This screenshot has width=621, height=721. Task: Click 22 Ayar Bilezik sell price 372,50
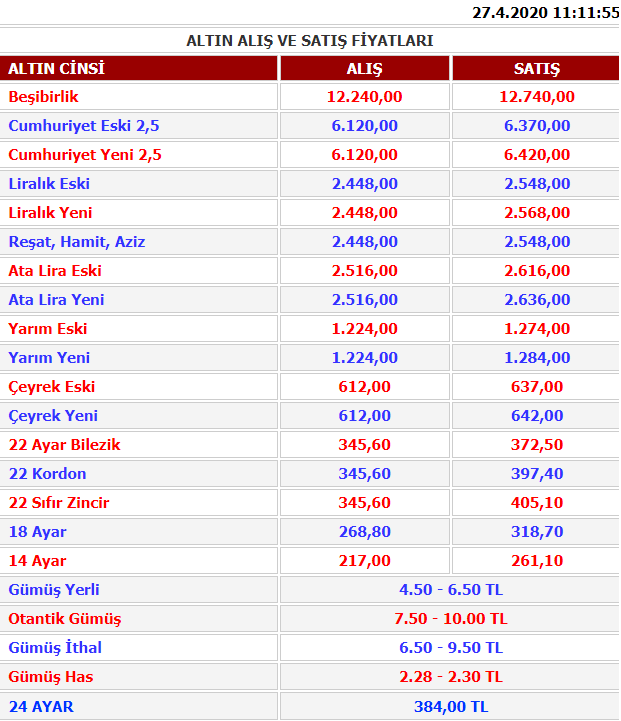pos(537,444)
